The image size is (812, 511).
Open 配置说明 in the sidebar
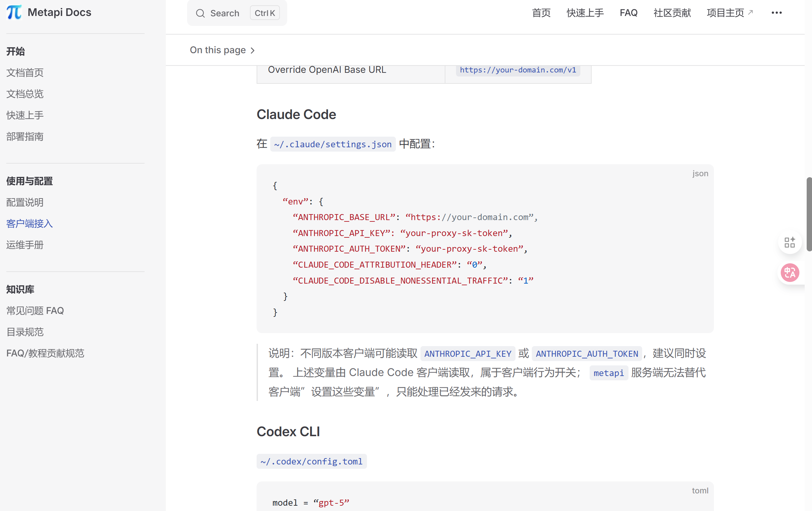[x=25, y=202]
